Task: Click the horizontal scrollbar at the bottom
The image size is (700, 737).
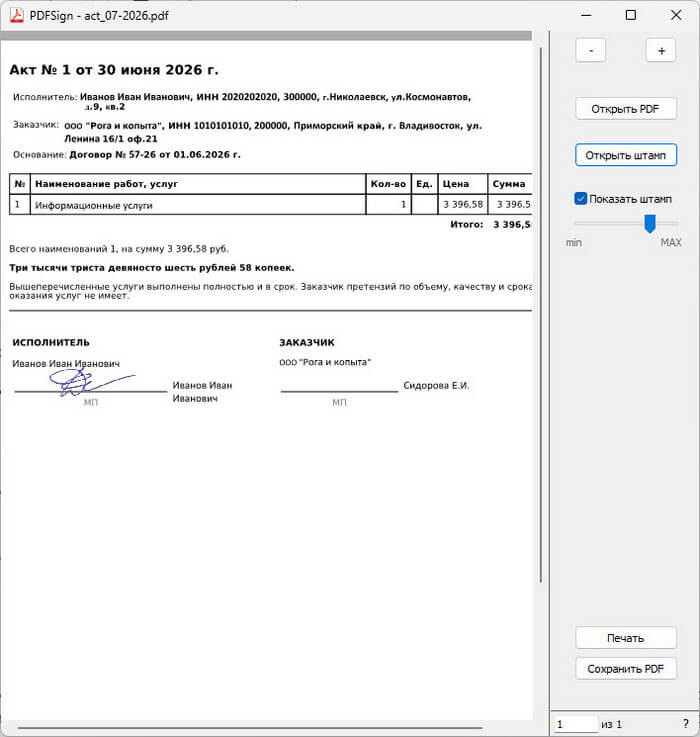Action: point(250,727)
